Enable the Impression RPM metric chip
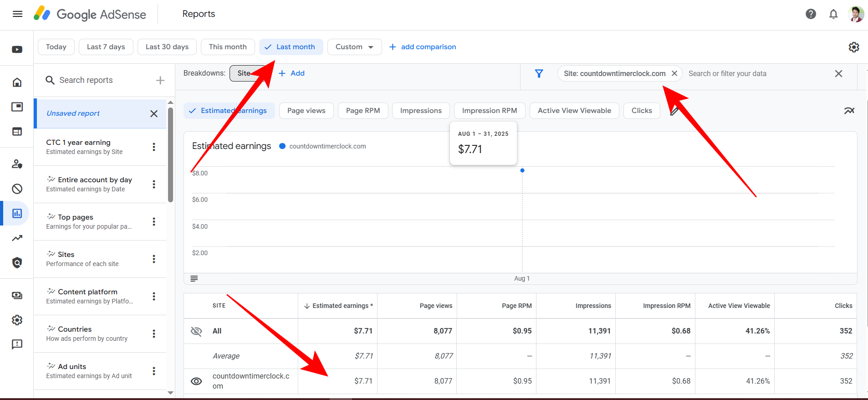The width and height of the screenshot is (868, 400). pos(490,111)
